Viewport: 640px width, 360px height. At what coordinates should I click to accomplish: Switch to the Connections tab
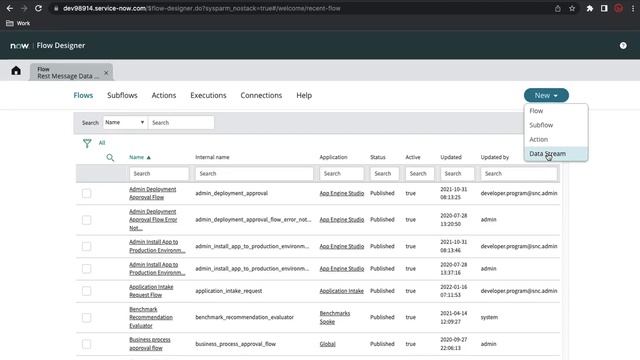pos(261,95)
